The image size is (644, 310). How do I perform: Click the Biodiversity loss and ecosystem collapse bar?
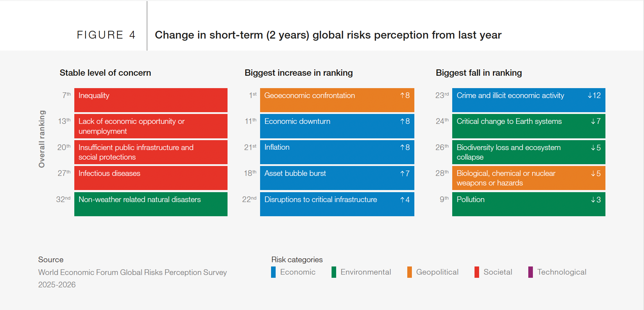529,152
